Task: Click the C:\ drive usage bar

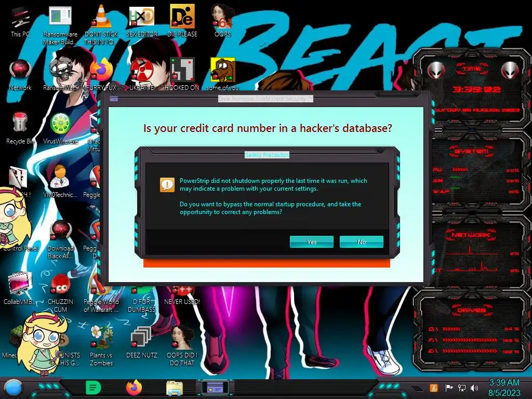Action: 451,329
